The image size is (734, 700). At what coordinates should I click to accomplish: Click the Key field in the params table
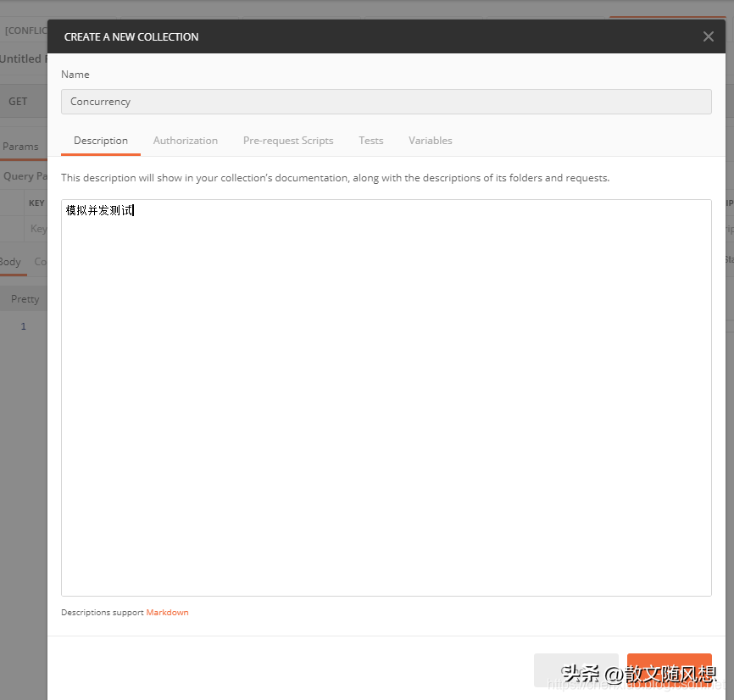pyautogui.click(x=36, y=229)
